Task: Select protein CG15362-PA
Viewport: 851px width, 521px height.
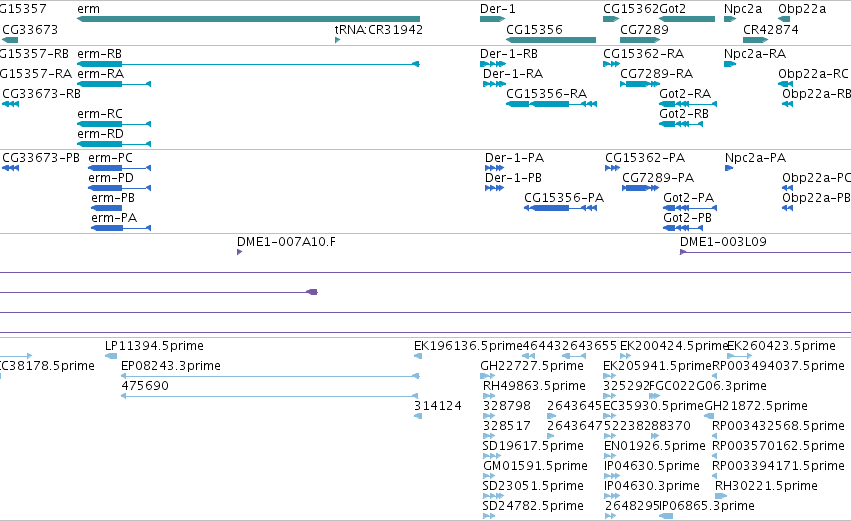Action: click(x=612, y=168)
